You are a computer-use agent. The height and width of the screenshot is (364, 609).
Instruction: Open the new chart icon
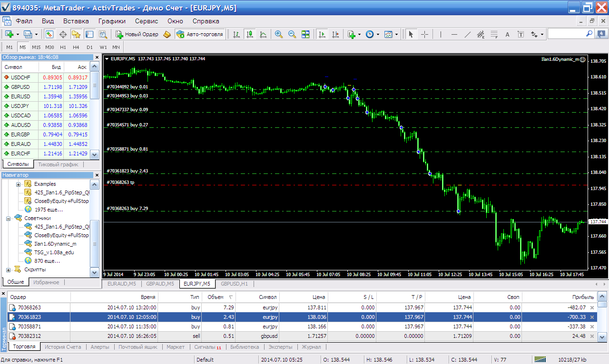(9, 34)
